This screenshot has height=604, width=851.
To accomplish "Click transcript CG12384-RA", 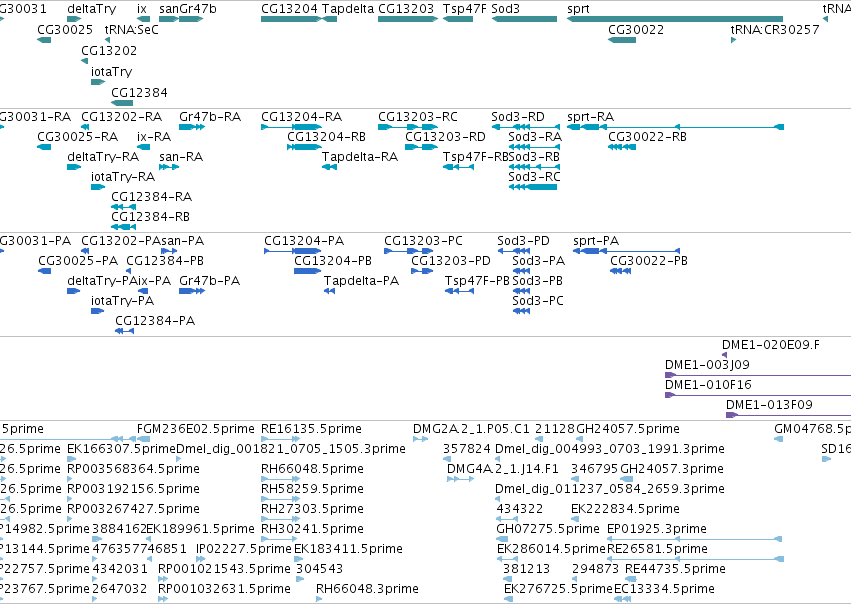I will tap(151, 197).
